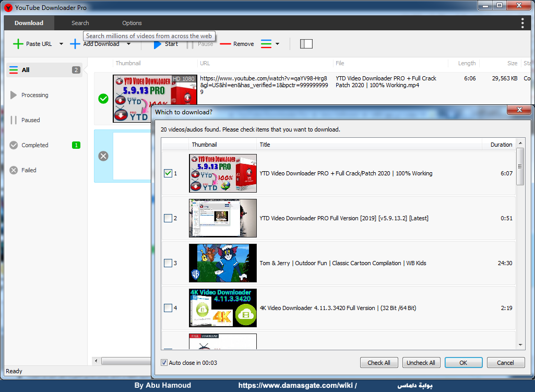Click the red Remove minus icon
The width and height of the screenshot is (535, 392).
(x=225, y=44)
